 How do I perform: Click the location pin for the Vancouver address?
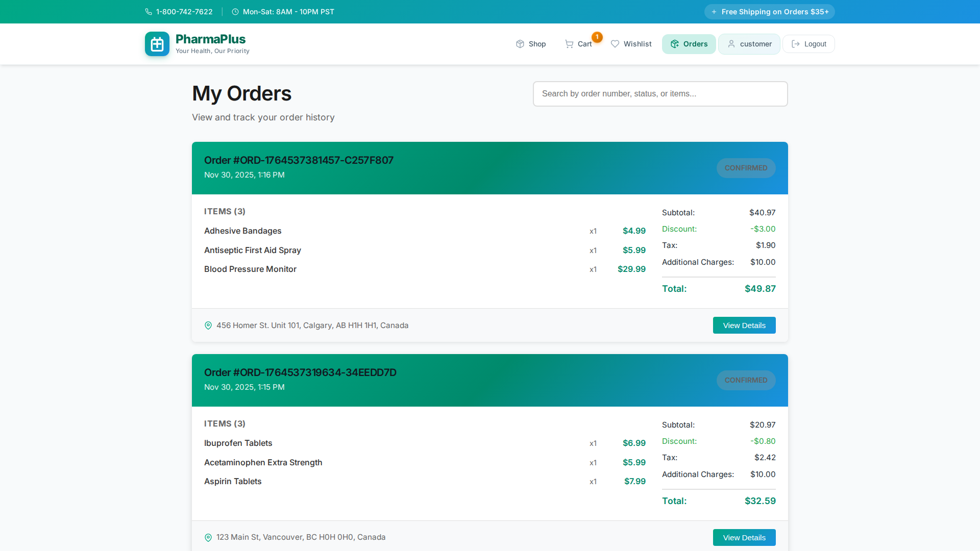point(208,537)
